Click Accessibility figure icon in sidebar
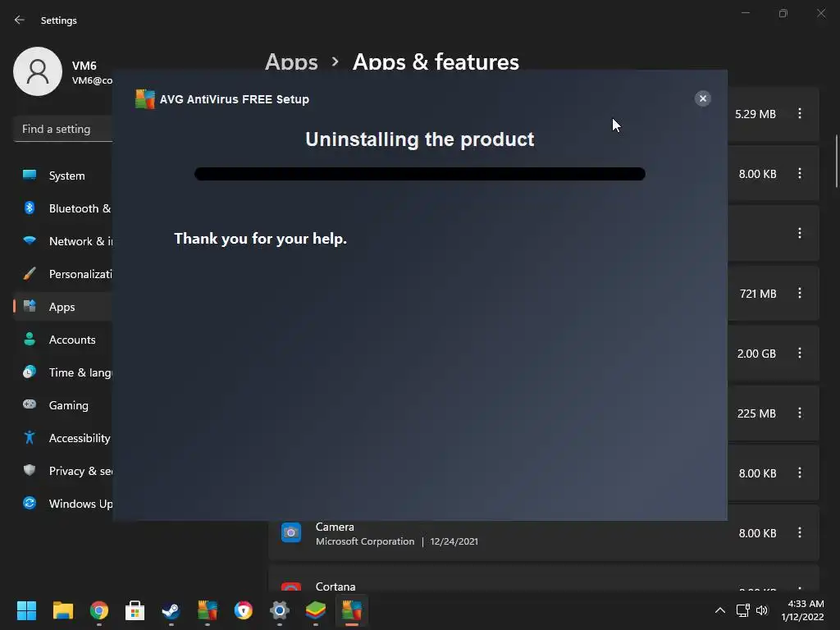840x630 pixels. (x=30, y=438)
